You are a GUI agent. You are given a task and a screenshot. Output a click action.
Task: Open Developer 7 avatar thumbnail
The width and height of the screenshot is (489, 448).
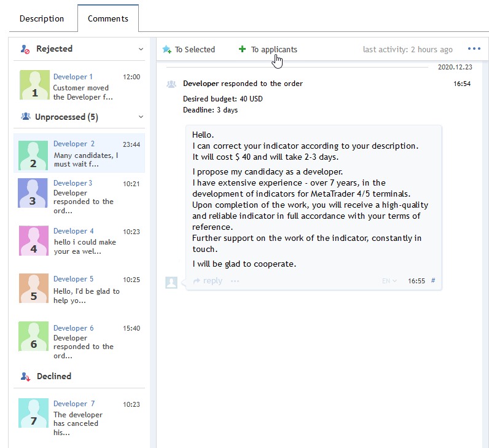[33, 413]
